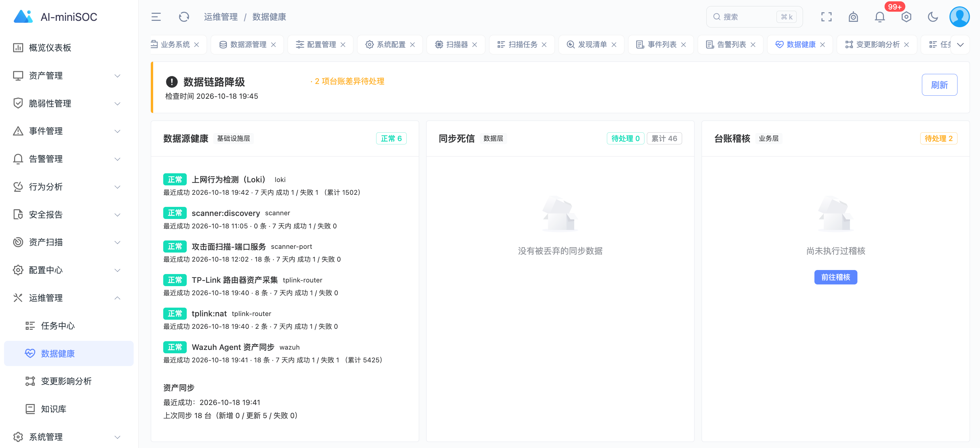980x448 pixels.
Task: Open 概览仪表板 in the sidebar
Action: [x=69, y=48]
